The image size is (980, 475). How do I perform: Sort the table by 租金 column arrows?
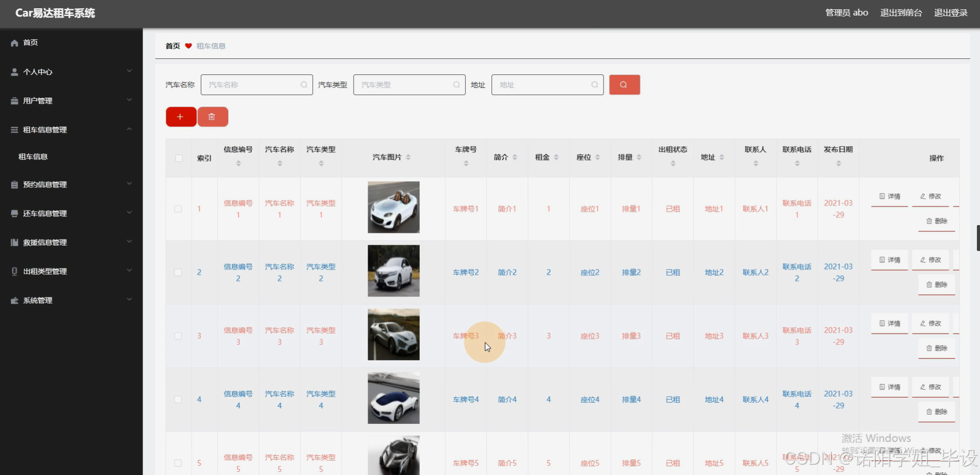click(x=556, y=157)
